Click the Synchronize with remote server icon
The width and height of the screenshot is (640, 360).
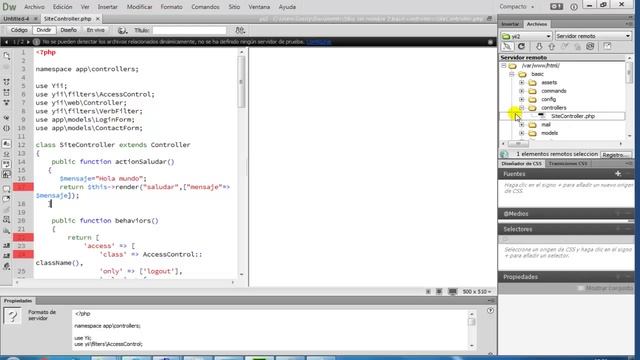click(590, 47)
